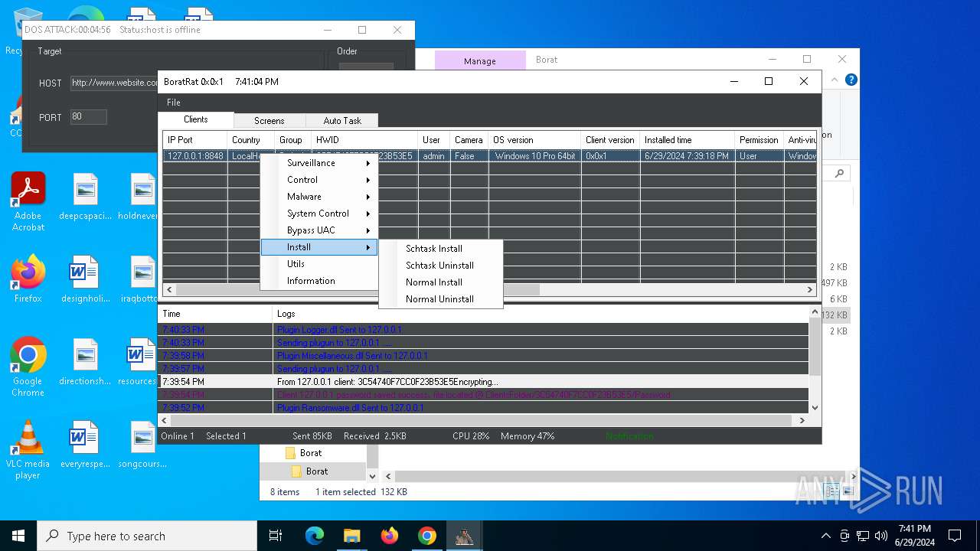Screen dimensions: 980x551
Task: Open the Surveillance submenu
Action: [319, 163]
